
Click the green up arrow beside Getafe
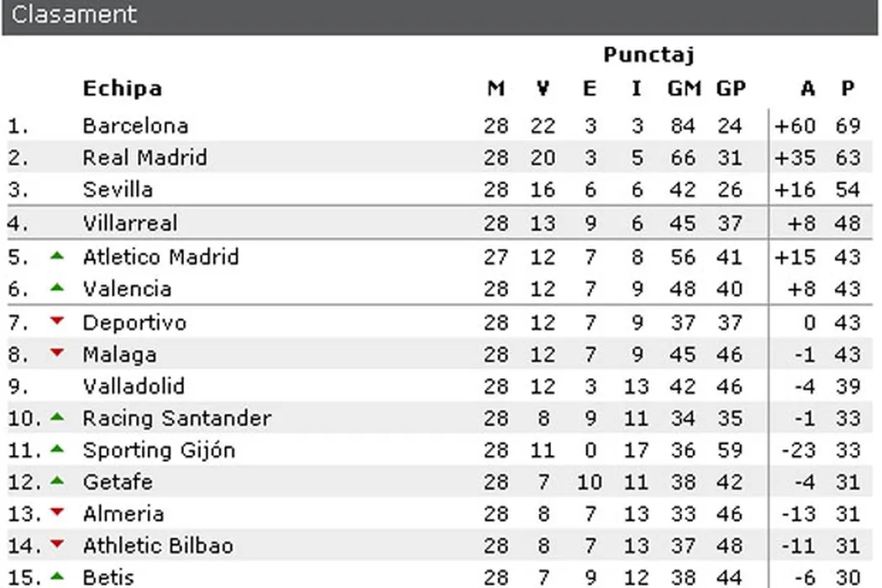pos(57,480)
